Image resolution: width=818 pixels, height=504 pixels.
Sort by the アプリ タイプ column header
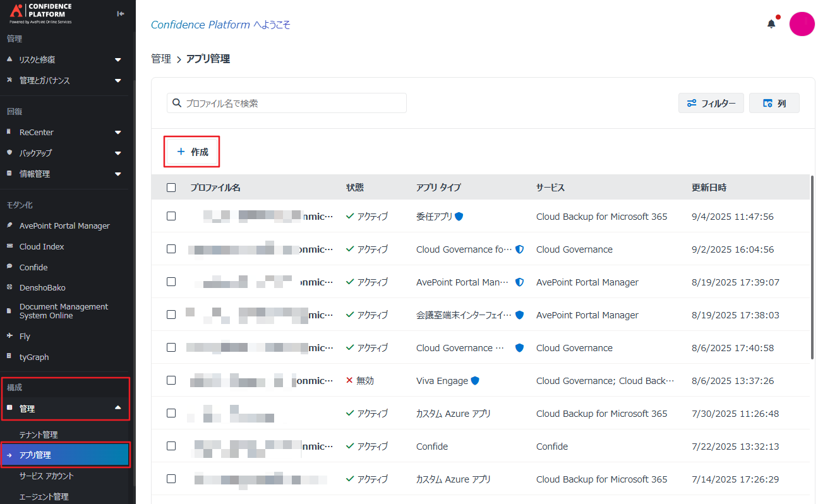pyautogui.click(x=438, y=188)
